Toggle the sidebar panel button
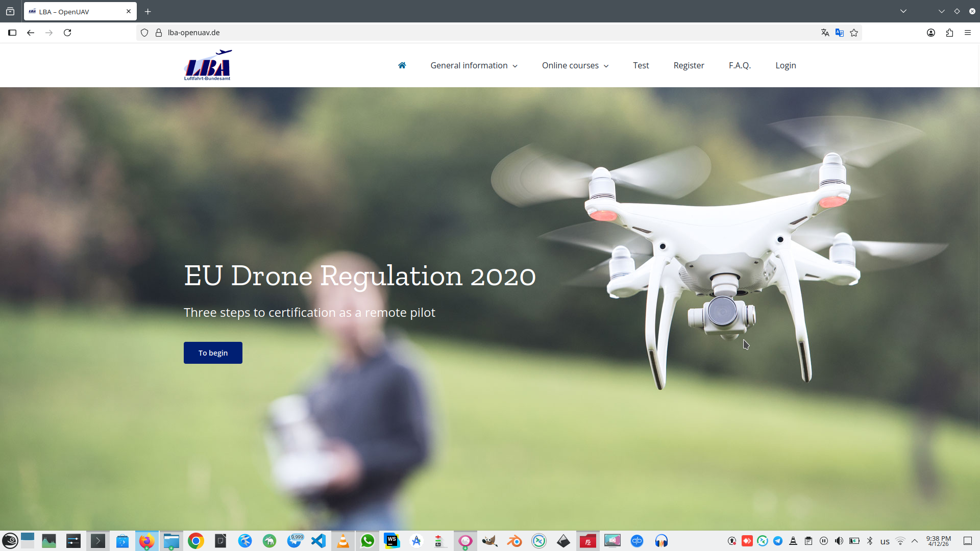Viewport: 980px width, 551px height. coord(12,33)
